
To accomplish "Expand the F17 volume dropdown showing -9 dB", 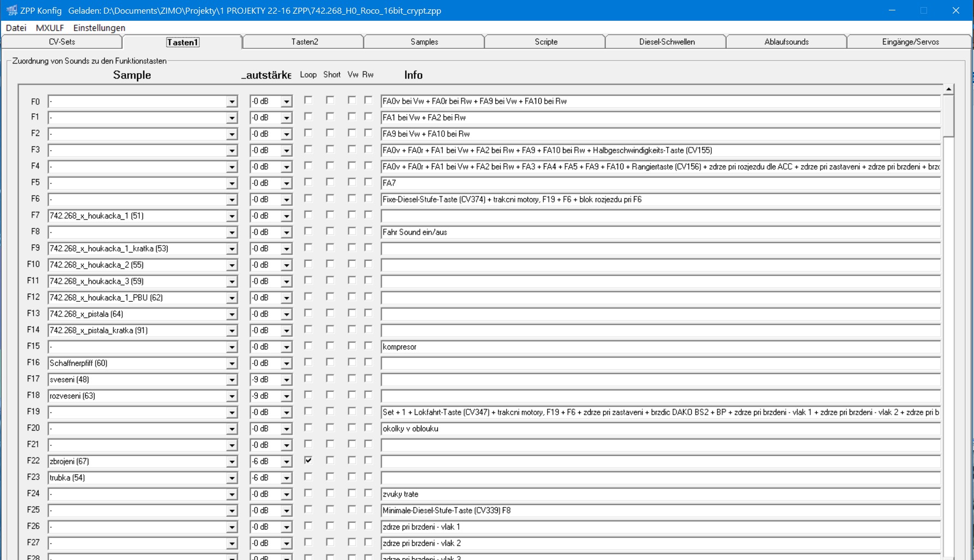I will pos(286,380).
